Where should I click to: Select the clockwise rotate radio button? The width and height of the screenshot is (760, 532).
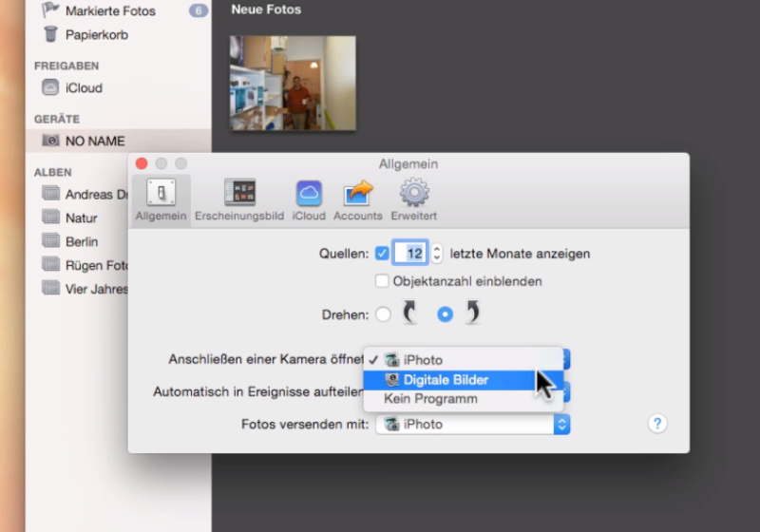coord(445,314)
